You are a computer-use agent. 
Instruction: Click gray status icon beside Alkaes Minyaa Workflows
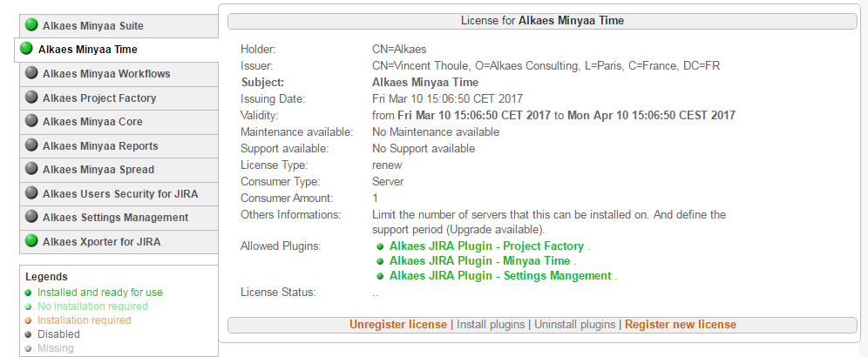tap(32, 74)
